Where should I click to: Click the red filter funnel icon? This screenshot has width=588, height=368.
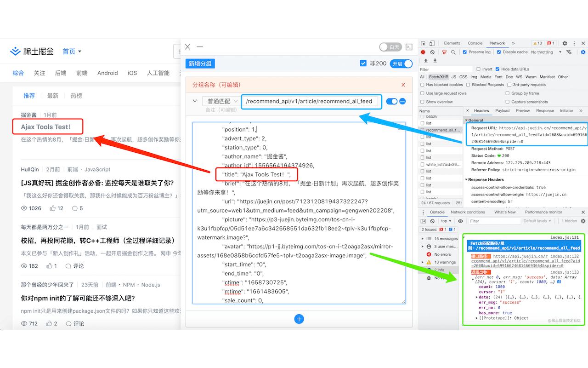coord(444,52)
